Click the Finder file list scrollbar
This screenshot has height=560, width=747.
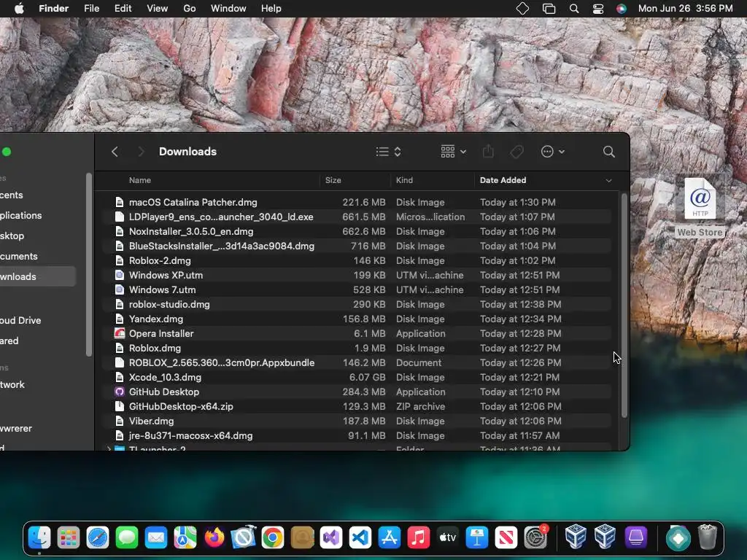click(x=624, y=305)
